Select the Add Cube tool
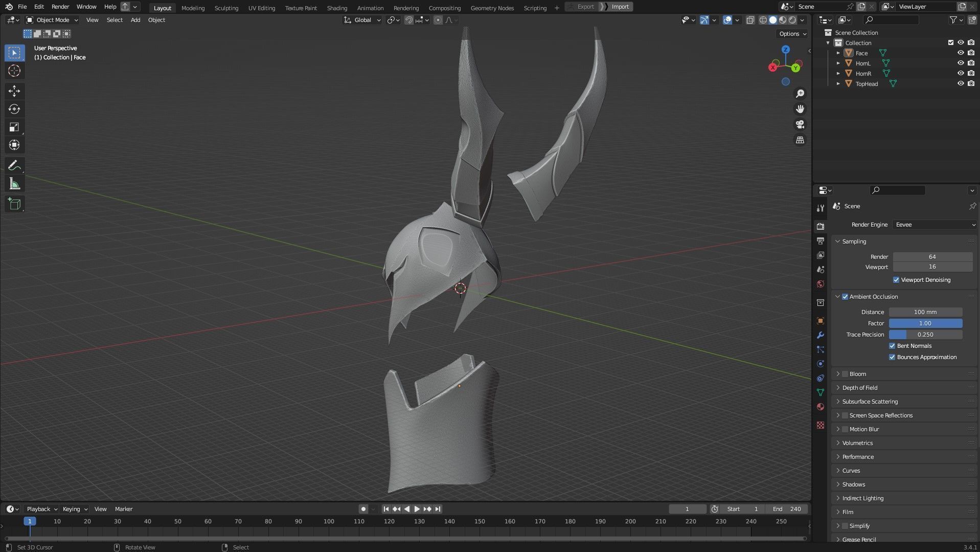 click(14, 204)
